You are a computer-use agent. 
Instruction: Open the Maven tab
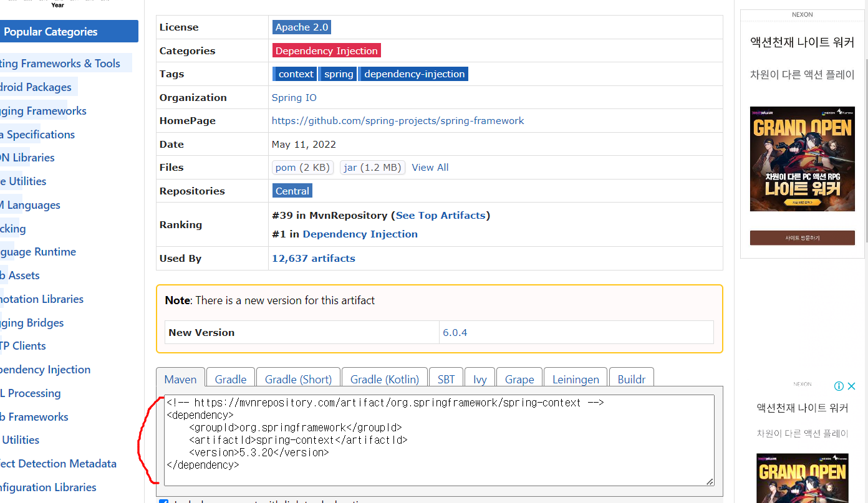point(180,379)
